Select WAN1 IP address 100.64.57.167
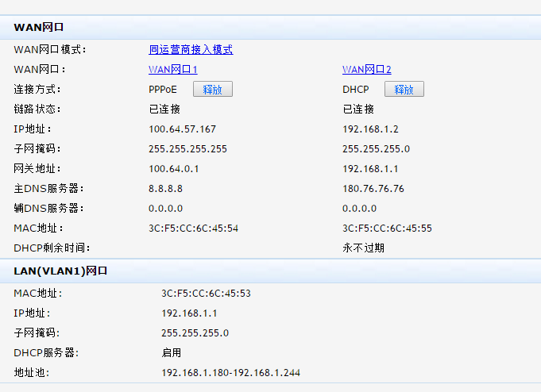Viewport: 541px width, 392px height. [x=182, y=129]
